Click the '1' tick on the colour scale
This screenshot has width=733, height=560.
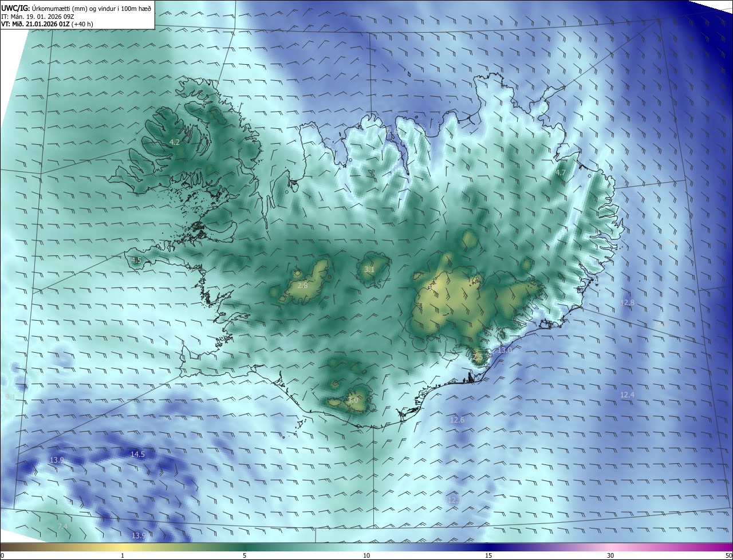tap(123, 555)
